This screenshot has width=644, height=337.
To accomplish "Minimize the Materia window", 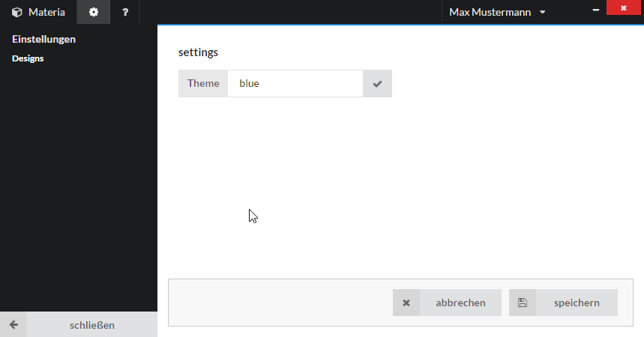I will (x=596, y=10).
